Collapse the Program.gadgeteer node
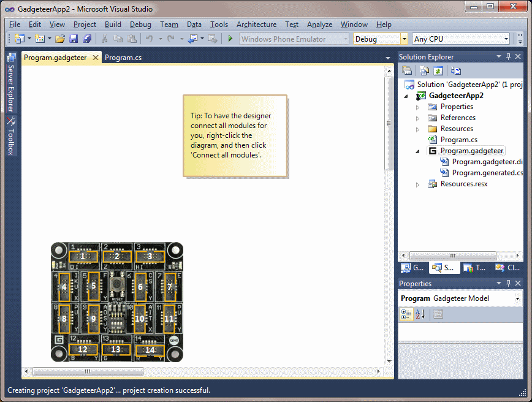532x402 pixels. 417,151
